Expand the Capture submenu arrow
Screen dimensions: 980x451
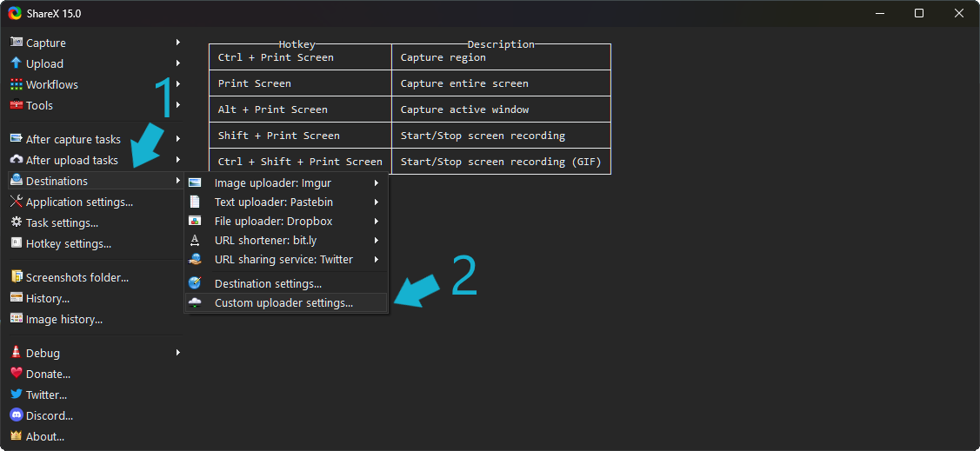pos(178,43)
